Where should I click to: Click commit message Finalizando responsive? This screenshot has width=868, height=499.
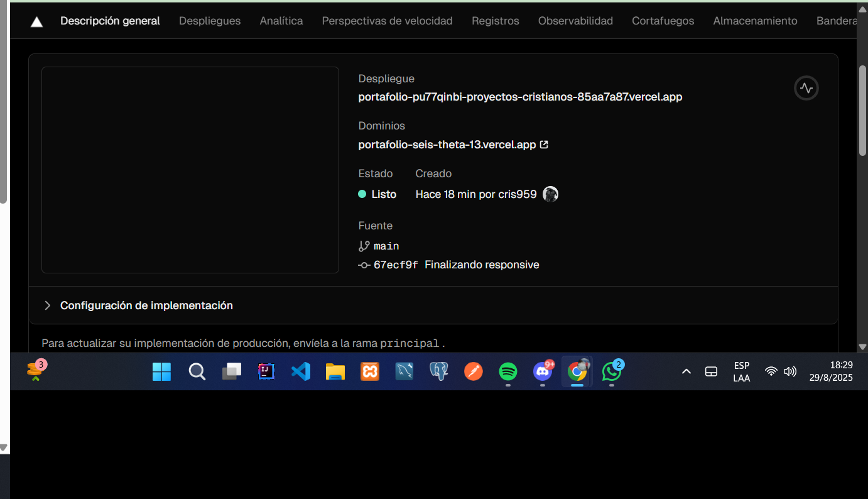coord(482,265)
